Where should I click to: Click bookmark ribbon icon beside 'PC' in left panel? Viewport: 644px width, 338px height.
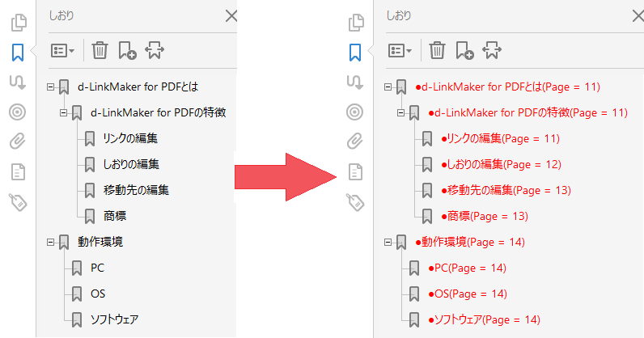pyautogui.click(x=77, y=268)
